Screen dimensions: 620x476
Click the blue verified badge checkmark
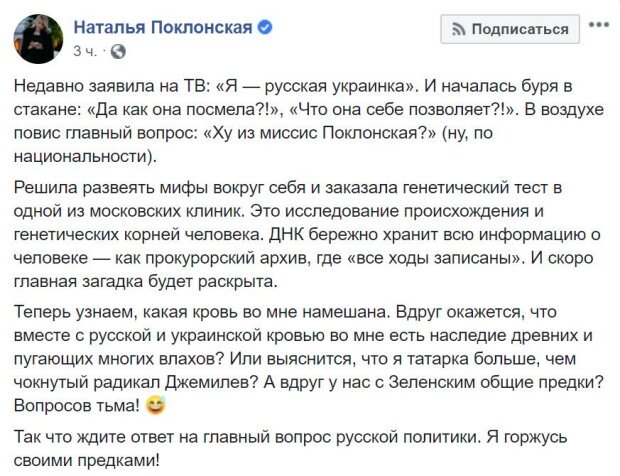[x=265, y=27]
